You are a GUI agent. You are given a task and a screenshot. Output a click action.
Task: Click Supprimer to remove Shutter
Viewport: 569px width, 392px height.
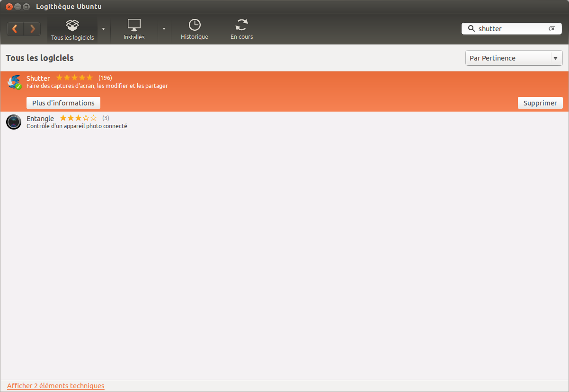[540, 103]
